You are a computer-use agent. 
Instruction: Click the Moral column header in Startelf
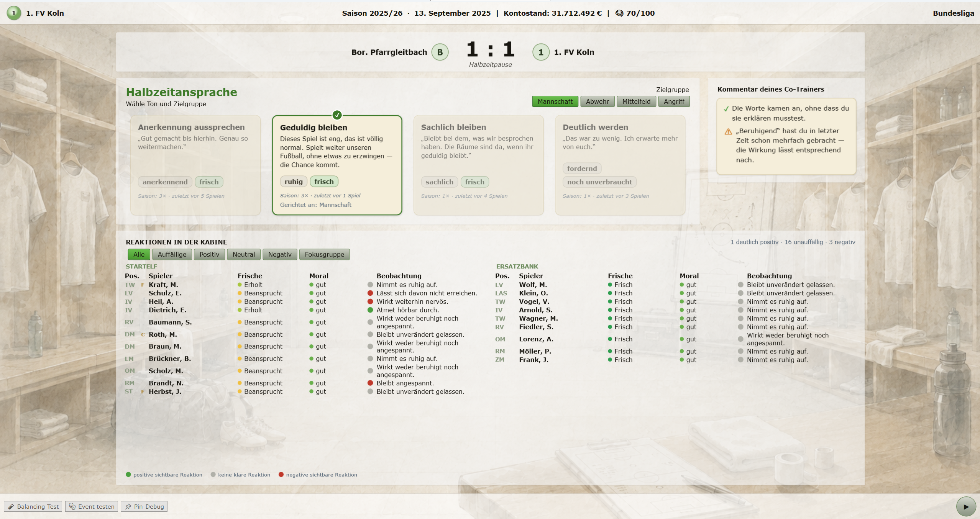(x=318, y=276)
